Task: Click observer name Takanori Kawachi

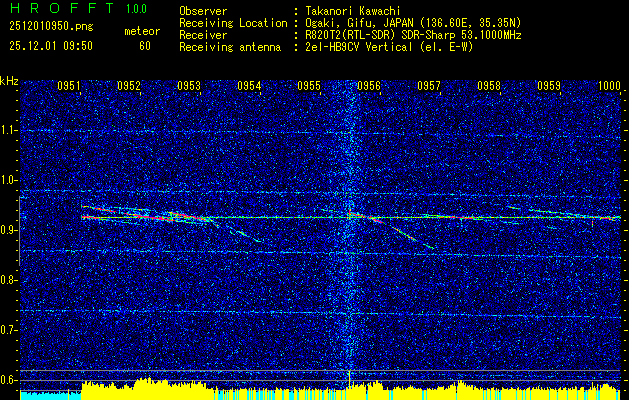Action: (x=353, y=11)
